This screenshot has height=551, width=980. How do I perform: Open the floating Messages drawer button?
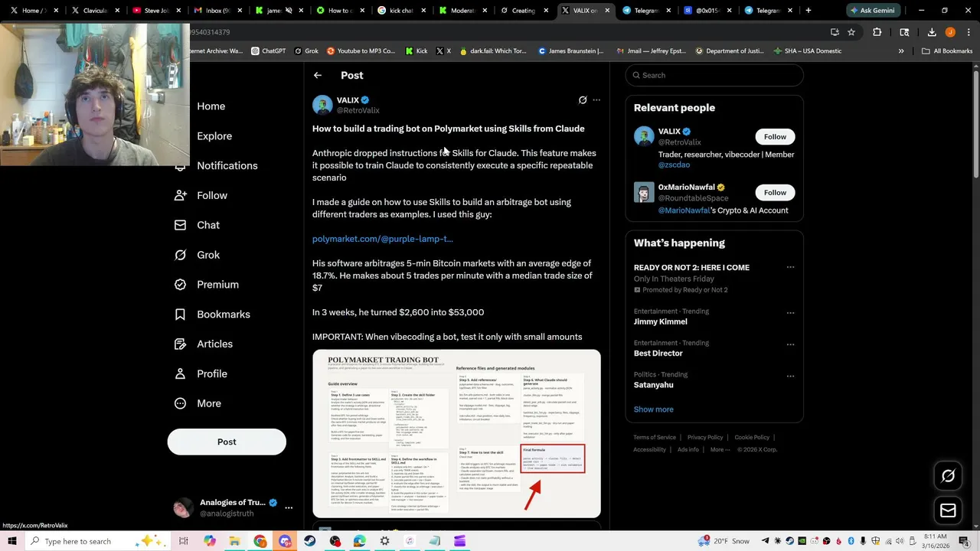(948, 510)
